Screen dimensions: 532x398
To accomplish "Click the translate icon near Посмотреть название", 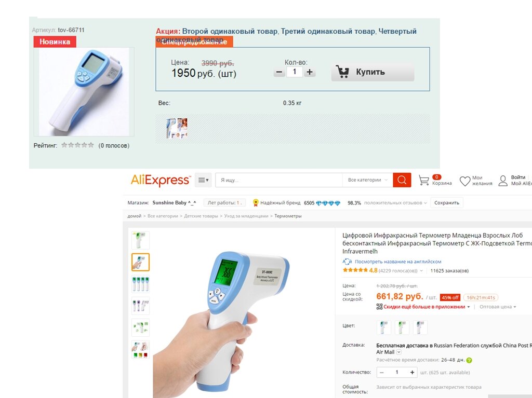I will 347,262.
